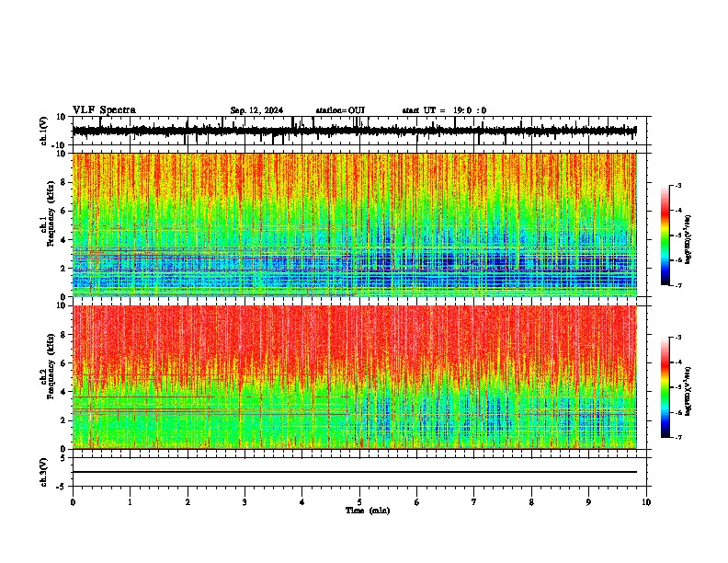Click time axis tick label "3"
The width and height of the screenshot is (728, 563).
coord(245,502)
